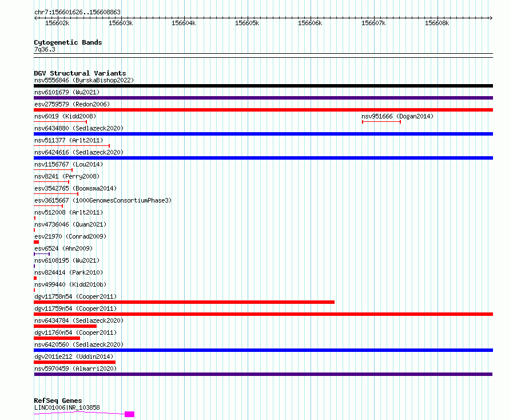
Task: Select the red nsv6434784 variant bar
Action: pyautogui.click(x=65, y=326)
